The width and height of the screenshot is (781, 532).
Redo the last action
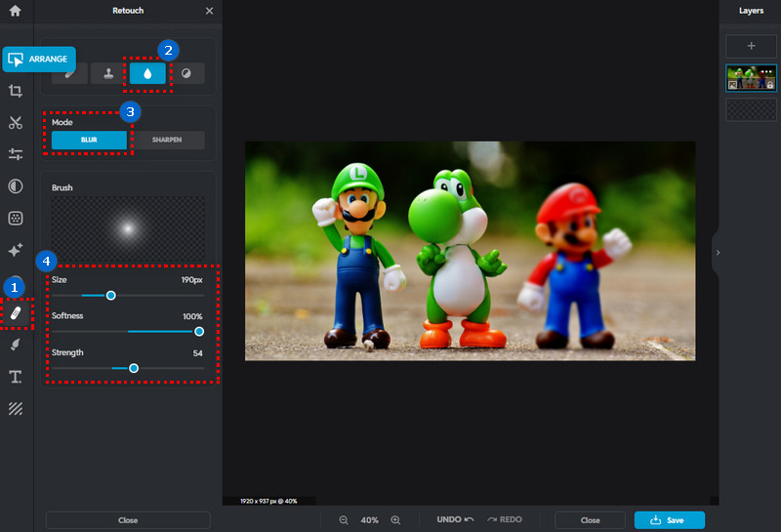pos(505,519)
